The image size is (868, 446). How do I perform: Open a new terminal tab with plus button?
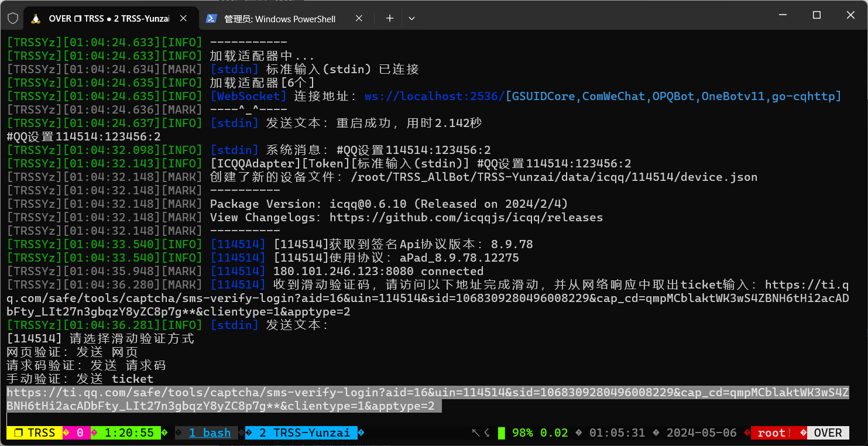click(x=390, y=19)
